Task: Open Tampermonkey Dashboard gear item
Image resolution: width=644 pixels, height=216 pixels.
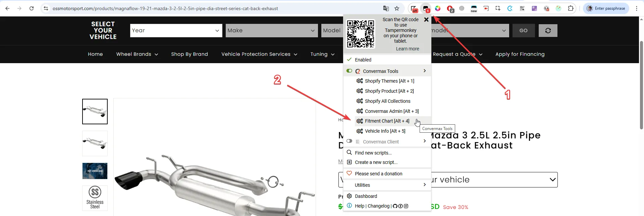Action: pyautogui.click(x=366, y=196)
